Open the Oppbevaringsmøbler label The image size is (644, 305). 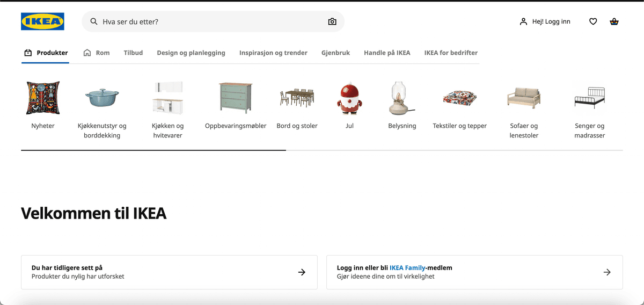coord(236,126)
